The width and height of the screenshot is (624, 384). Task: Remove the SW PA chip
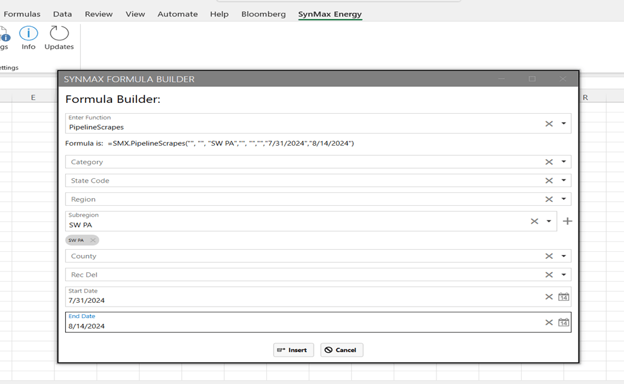pos(93,240)
